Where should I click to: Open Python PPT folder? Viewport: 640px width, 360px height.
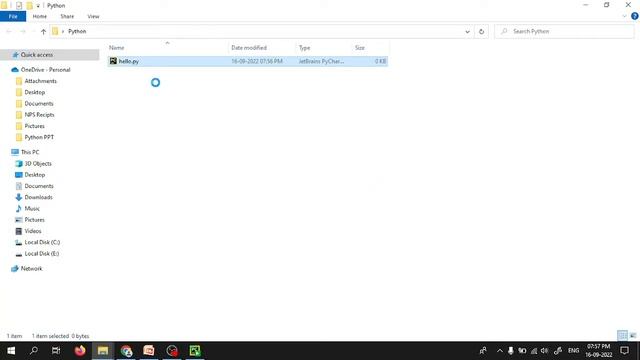[39, 137]
